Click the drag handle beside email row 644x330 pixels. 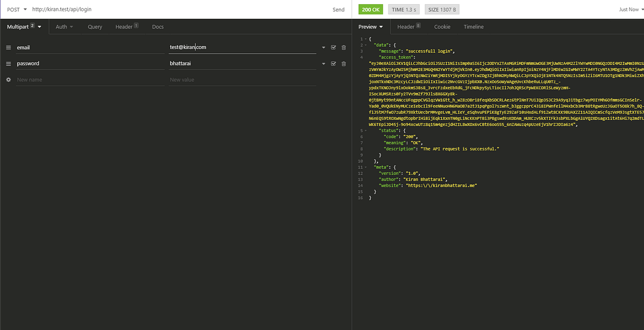[x=9, y=47]
